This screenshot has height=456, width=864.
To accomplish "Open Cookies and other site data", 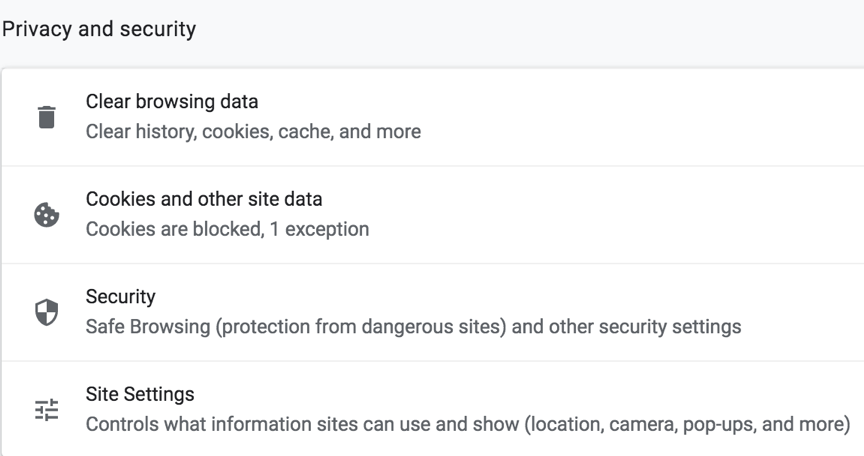I will click(204, 199).
